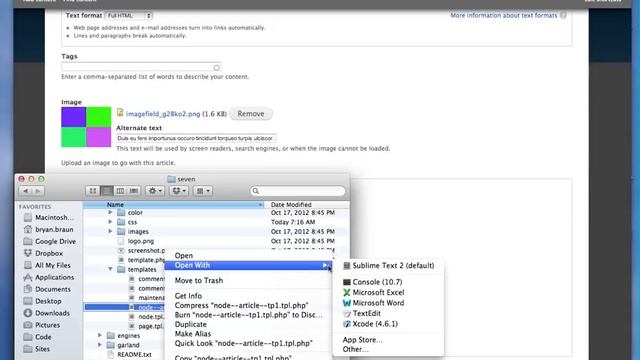Open Google Drive in sidebar
This screenshot has height=360, width=640.
[50, 241]
